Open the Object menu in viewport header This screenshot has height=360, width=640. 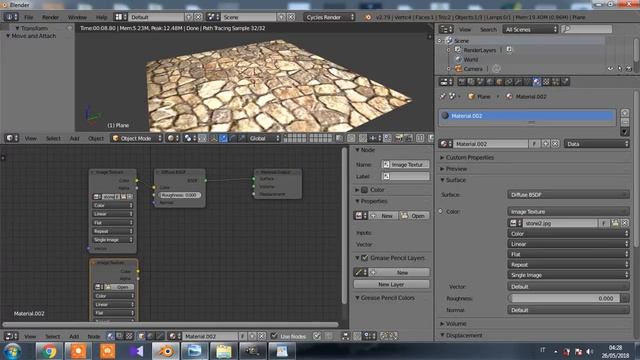96,138
